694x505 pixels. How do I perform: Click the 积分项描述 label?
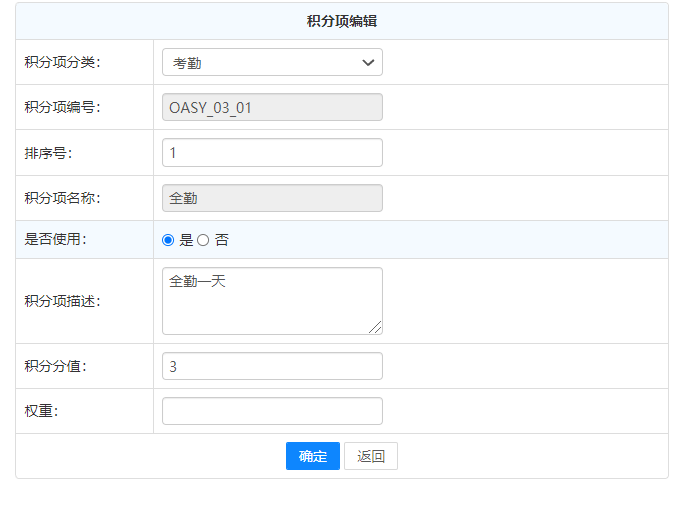coord(62,301)
